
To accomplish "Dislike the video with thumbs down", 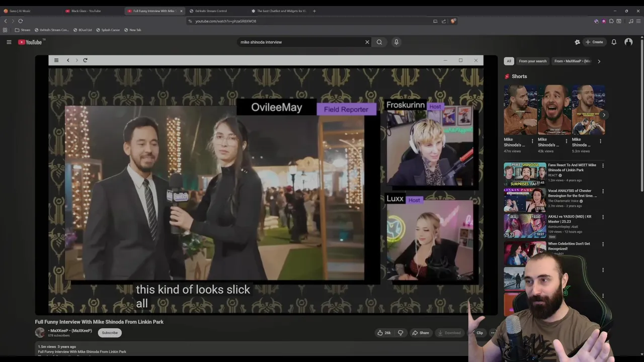I will tap(400, 333).
